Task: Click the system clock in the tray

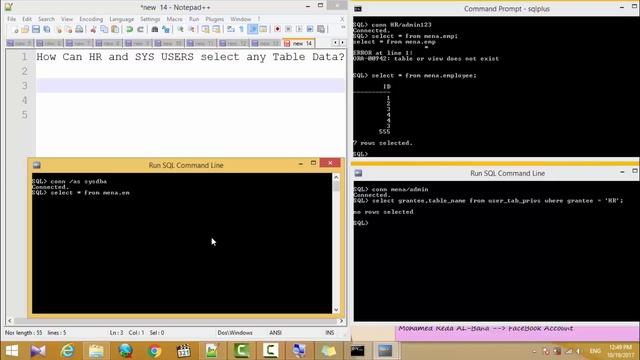Action: pos(620,351)
